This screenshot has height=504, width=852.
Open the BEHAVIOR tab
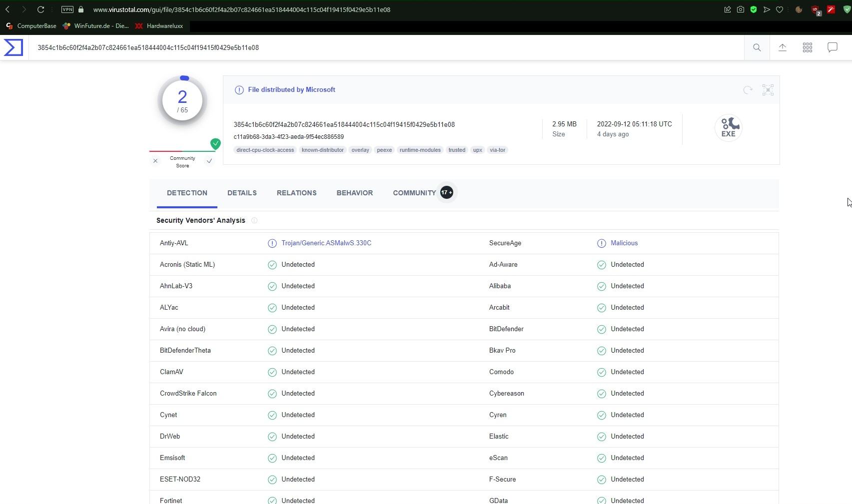(x=355, y=193)
